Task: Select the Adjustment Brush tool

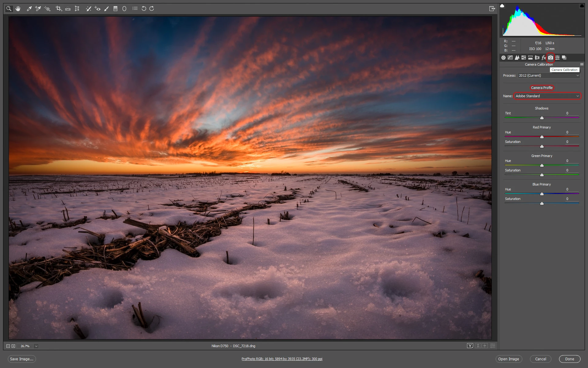Action: click(x=107, y=9)
